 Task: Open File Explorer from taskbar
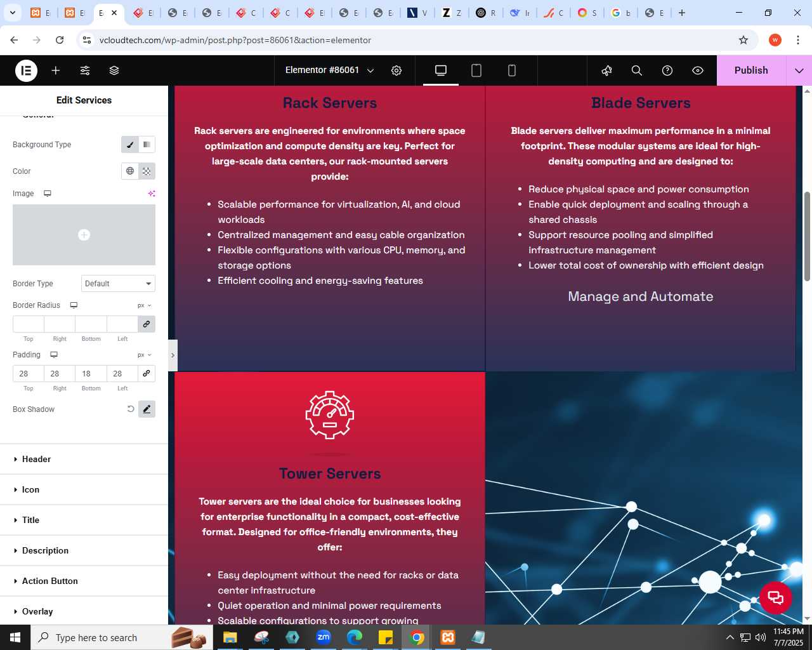click(230, 637)
